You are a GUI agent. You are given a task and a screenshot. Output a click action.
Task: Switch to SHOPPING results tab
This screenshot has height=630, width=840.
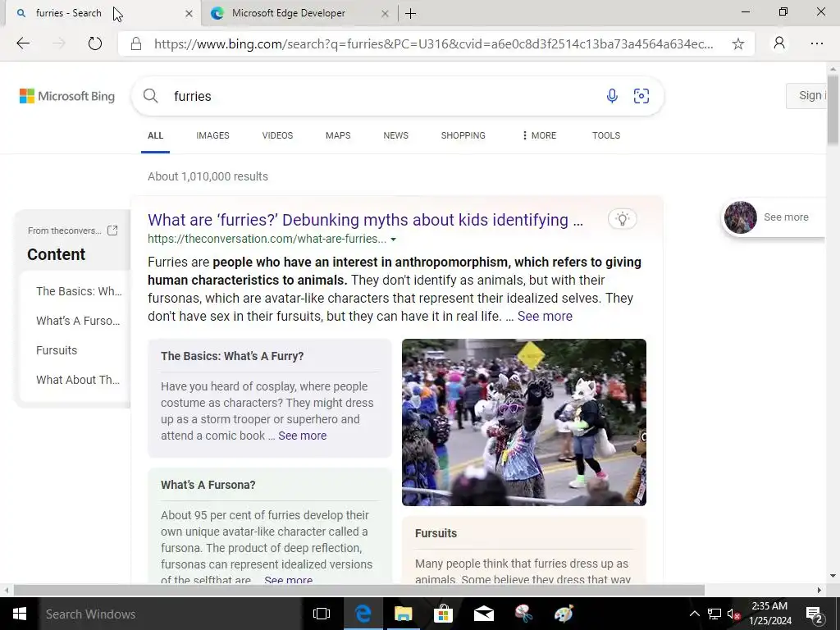click(x=463, y=135)
